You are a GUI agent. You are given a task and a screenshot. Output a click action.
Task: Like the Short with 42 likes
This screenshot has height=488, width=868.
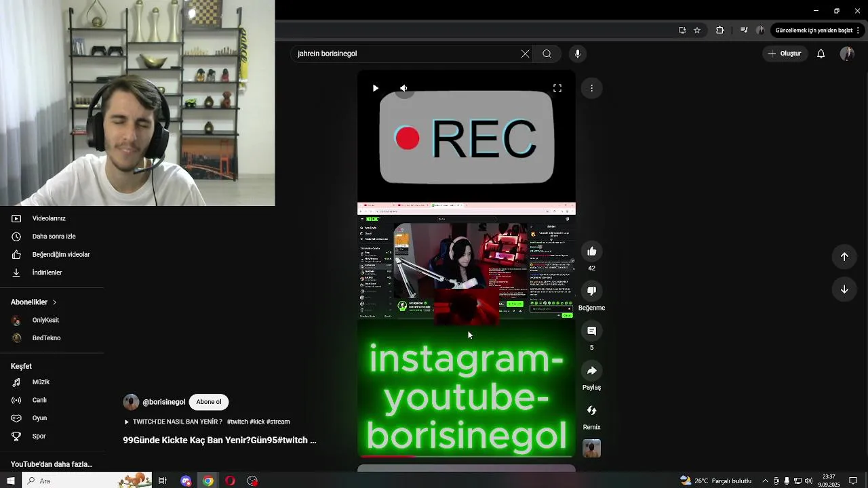click(591, 251)
